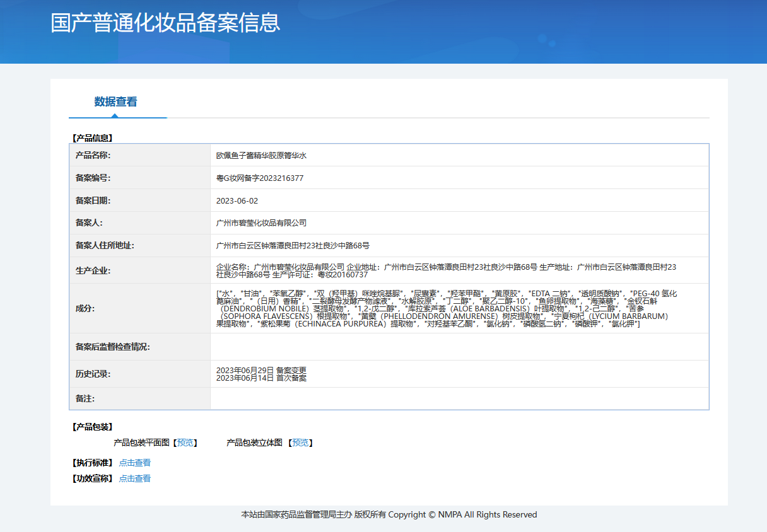Click the filing date 2023-06-02
The width and height of the screenshot is (767, 532).
(x=237, y=201)
